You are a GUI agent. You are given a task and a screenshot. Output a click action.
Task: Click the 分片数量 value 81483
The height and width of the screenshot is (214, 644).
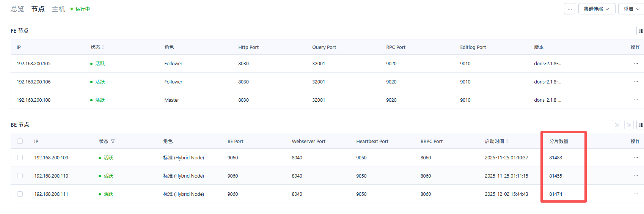click(556, 157)
